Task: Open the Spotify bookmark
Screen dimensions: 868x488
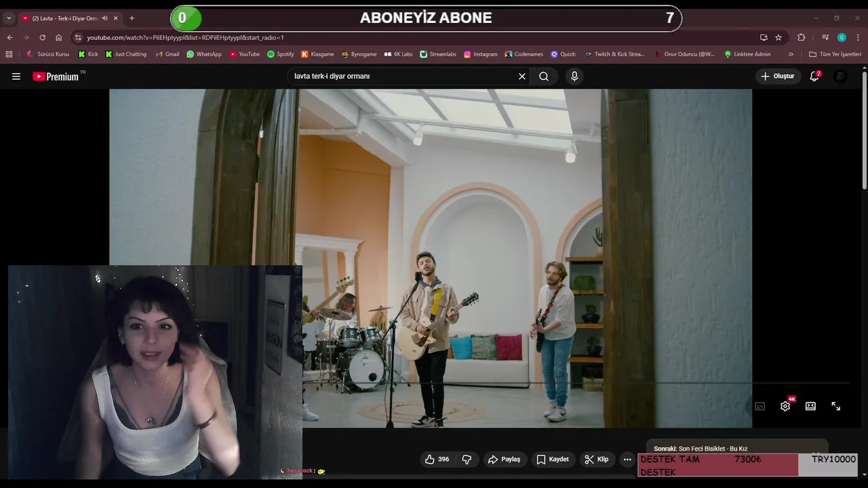Action: (281, 54)
